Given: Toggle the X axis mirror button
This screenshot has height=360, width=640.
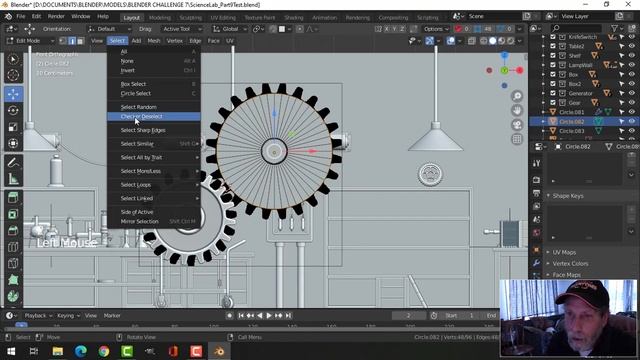Looking at the screenshot, I should (x=387, y=29).
